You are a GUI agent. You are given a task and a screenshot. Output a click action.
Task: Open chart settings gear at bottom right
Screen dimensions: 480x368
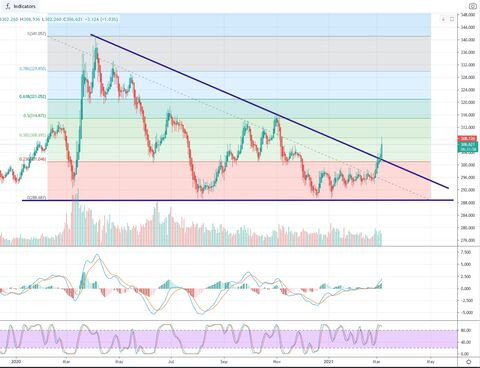[x=469, y=362]
